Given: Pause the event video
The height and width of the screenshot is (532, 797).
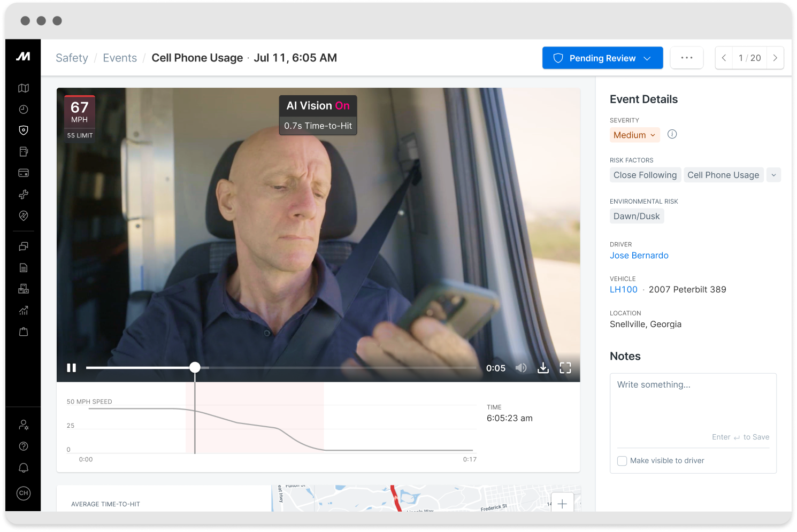Looking at the screenshot, I should coord(71,368).
